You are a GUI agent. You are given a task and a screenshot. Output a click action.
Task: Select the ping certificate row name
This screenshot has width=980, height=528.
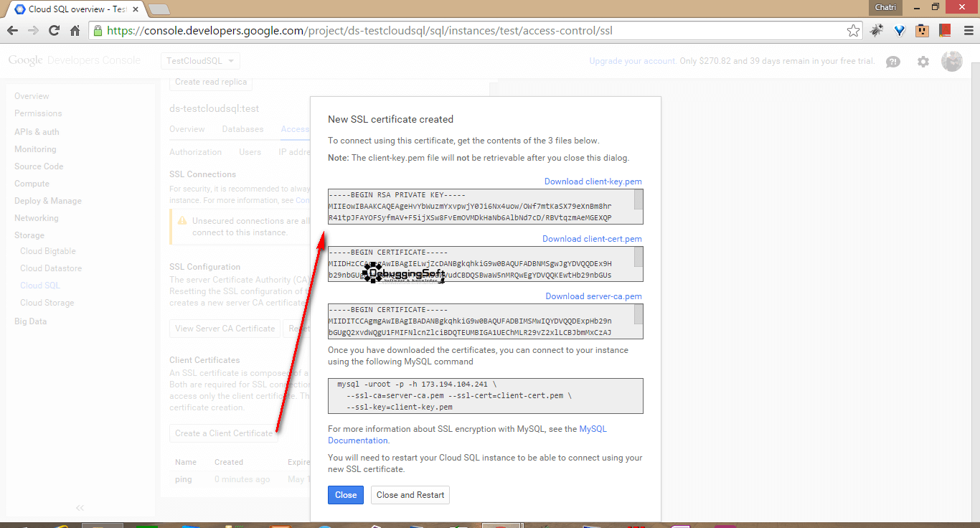(184, 479)
